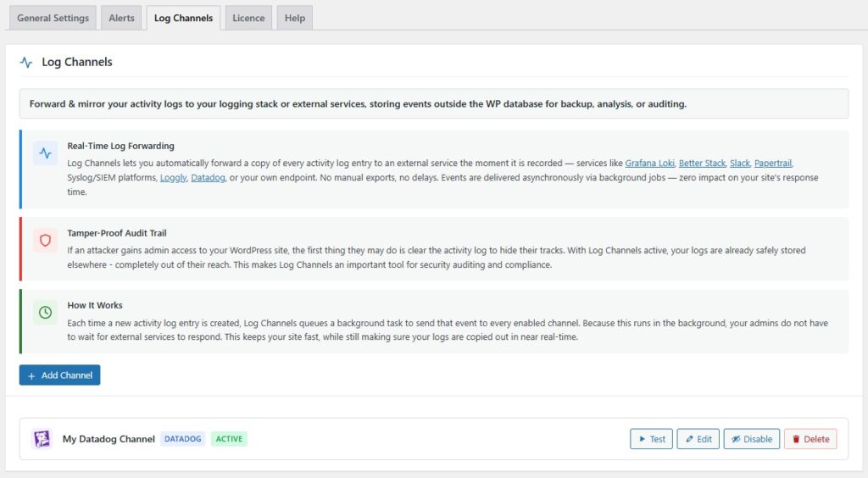Viewport: 868px width, 478px height.
Task: Click the Datadog link in description
Action: [x=209, y=178]
